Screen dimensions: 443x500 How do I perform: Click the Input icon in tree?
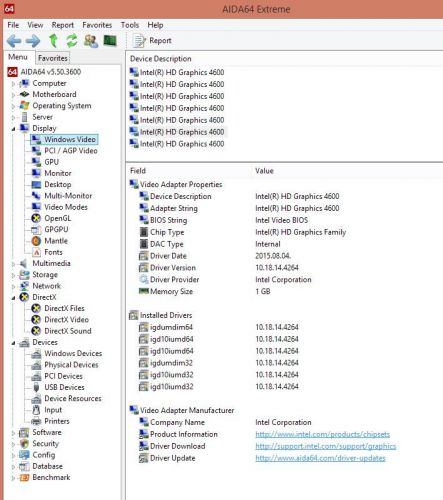(36, 410)
